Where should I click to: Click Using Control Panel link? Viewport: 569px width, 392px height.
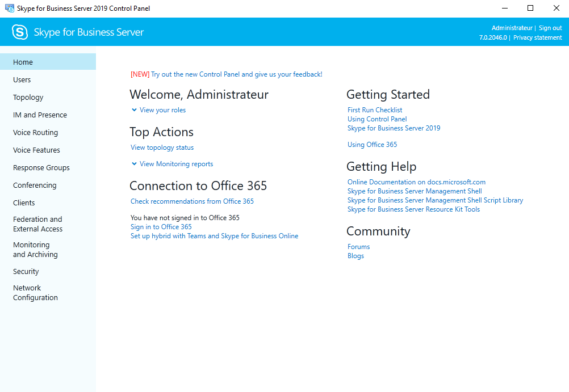pos(377,119)
